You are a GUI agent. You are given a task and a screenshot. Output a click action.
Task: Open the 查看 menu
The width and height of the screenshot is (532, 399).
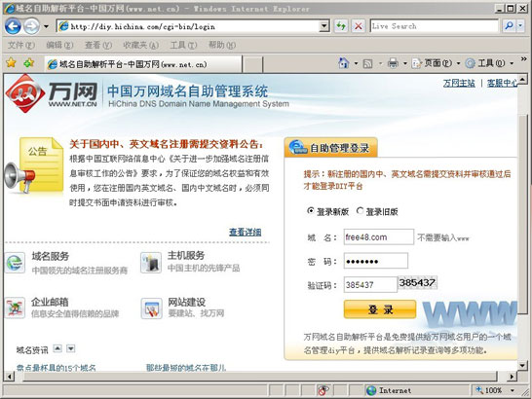click(98, 45)
